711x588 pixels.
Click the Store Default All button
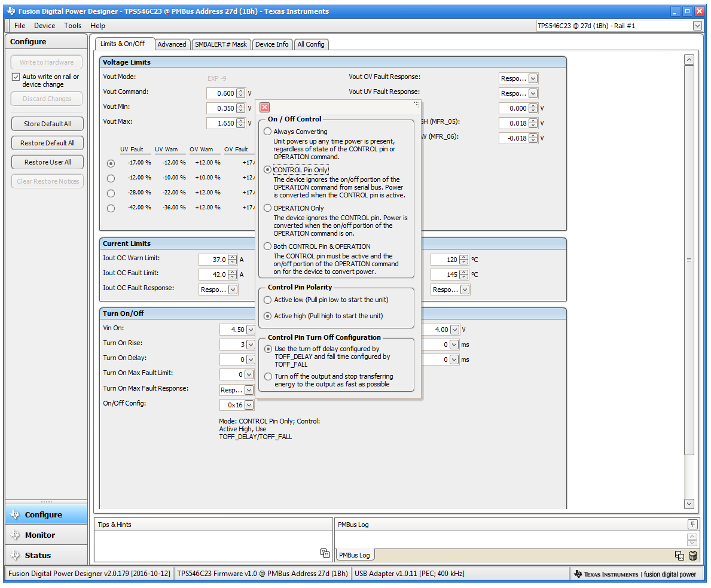(46, 124)
